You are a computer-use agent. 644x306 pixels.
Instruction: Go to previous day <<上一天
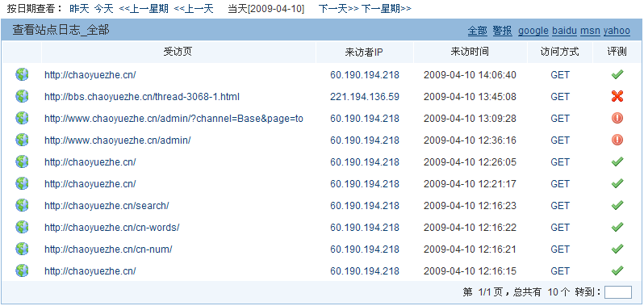(194, 9)
